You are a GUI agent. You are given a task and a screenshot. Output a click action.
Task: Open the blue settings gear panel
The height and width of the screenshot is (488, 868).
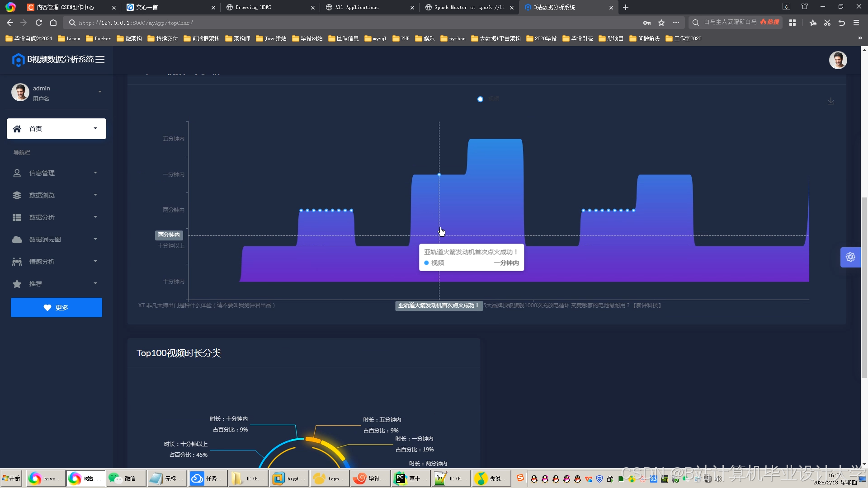(850, 257)
